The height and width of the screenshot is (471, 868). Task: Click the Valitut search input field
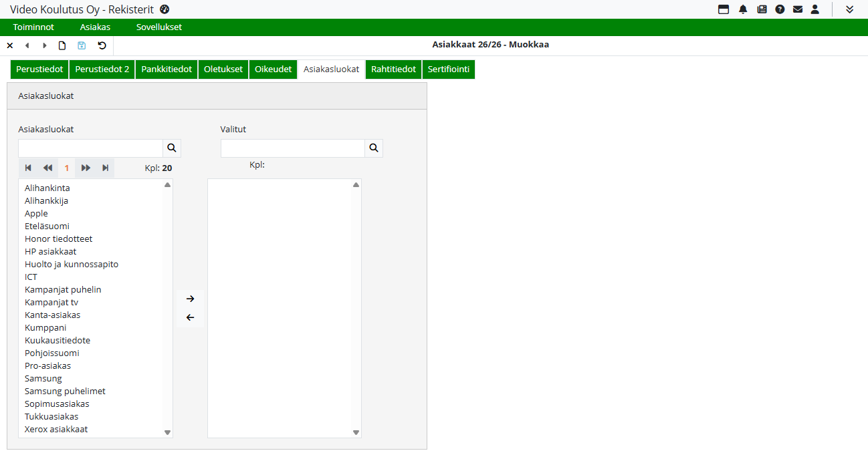[292, 148]
